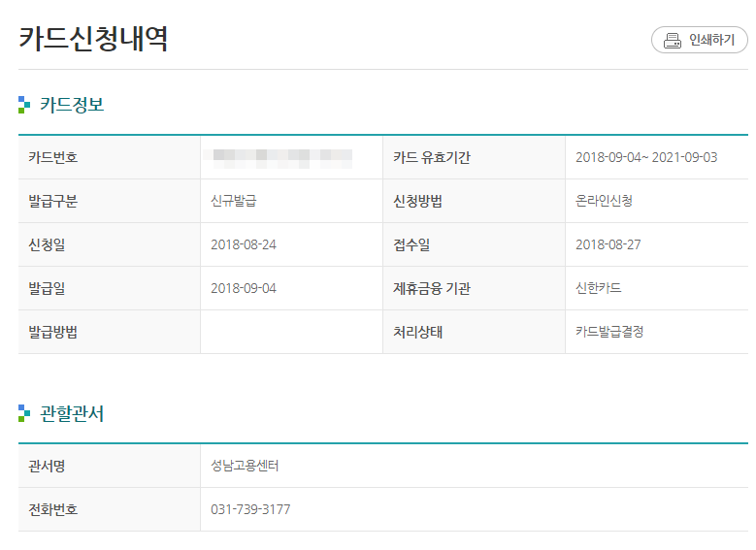Screen dimensions: 756x550
Task: Click the 관할관서 section heading
Action: coord(72,414)
